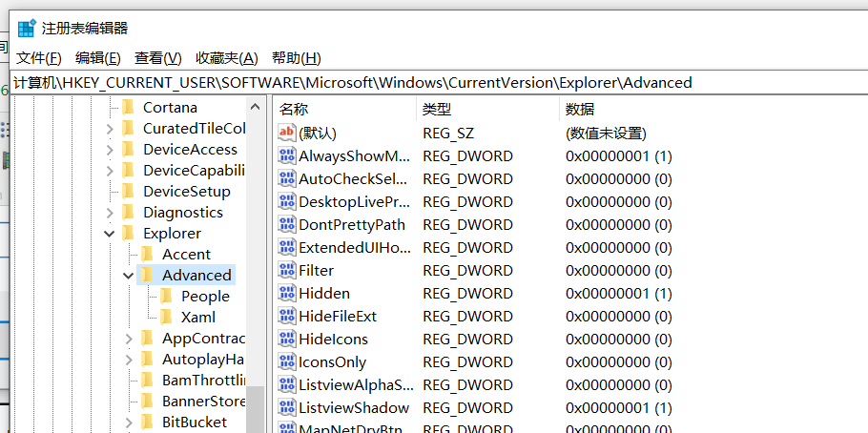Click the DeviceAccess folder icon
Viewport: 868px width, 433px height.
128,149
